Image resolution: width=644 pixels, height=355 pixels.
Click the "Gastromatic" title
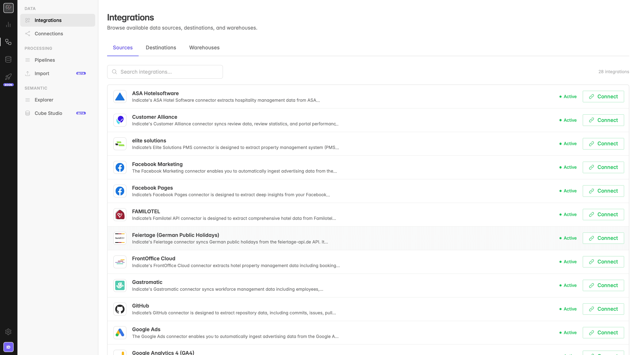coord(147,282)
